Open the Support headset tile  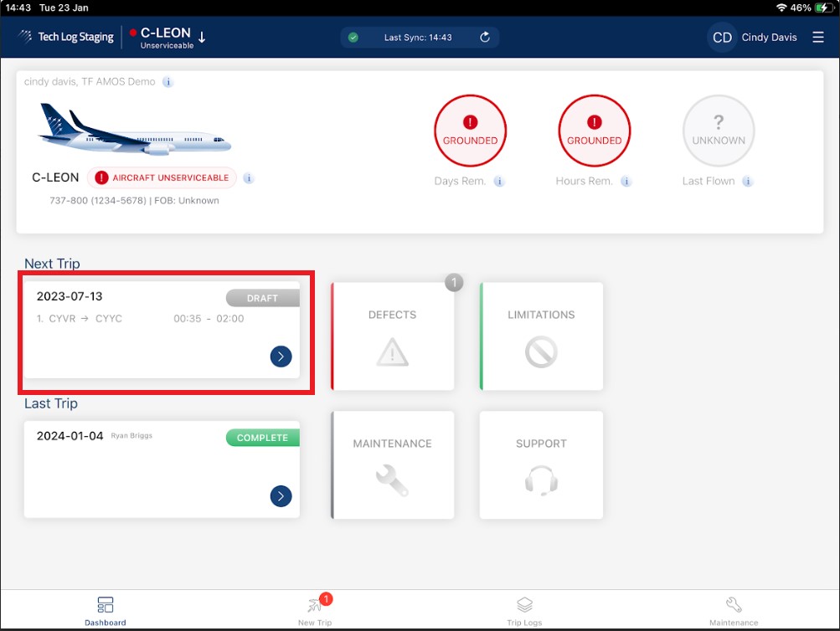[541, 464]
